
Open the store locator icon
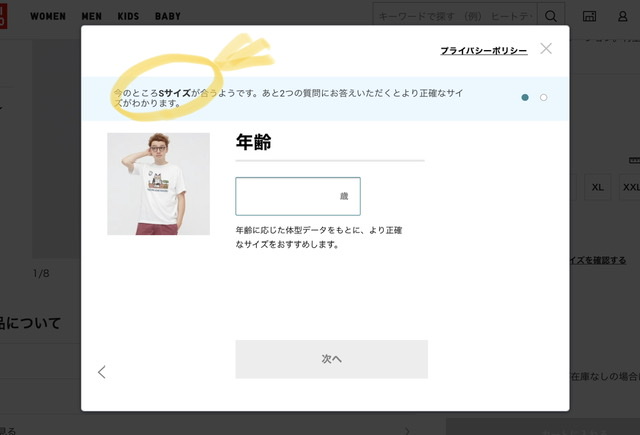click(590, 16)
